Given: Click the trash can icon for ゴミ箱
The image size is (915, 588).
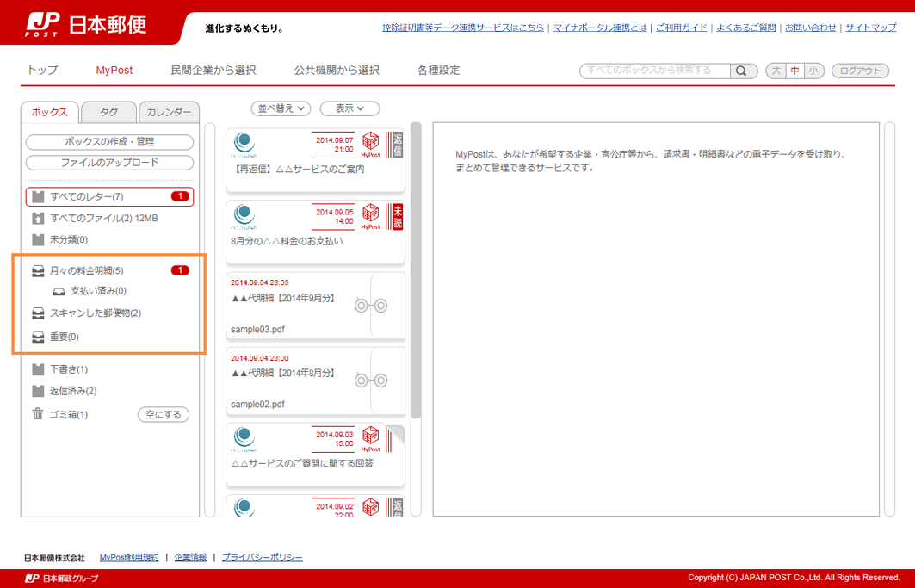Looking at the screenshot, I should point(38,414).
